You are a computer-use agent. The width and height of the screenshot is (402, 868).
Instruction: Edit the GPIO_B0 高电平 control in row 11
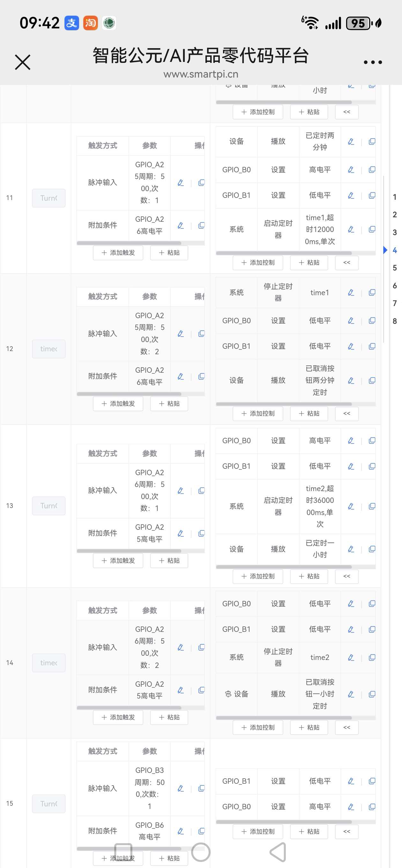(x=351, y=169)
